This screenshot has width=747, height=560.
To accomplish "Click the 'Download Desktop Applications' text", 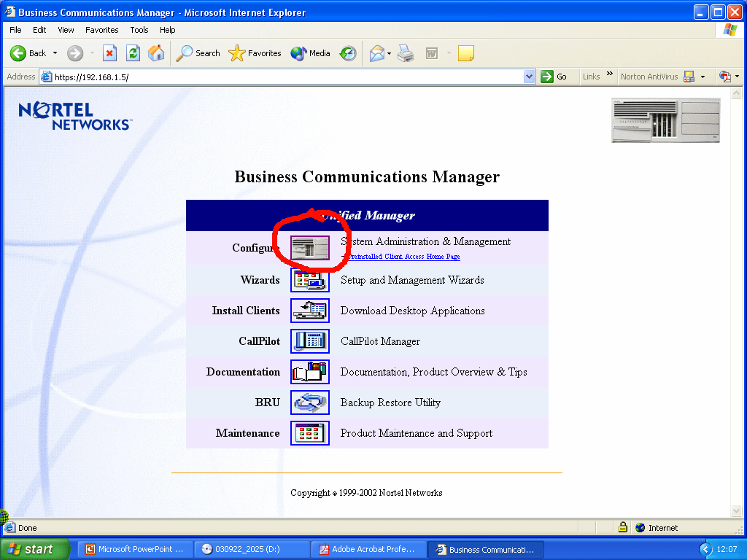I will [413, 311].
